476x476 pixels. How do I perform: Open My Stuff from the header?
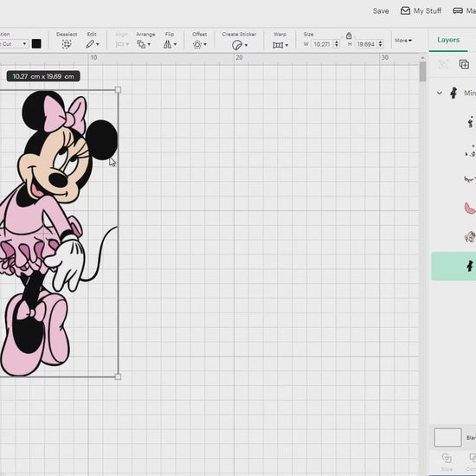[421, 11]
